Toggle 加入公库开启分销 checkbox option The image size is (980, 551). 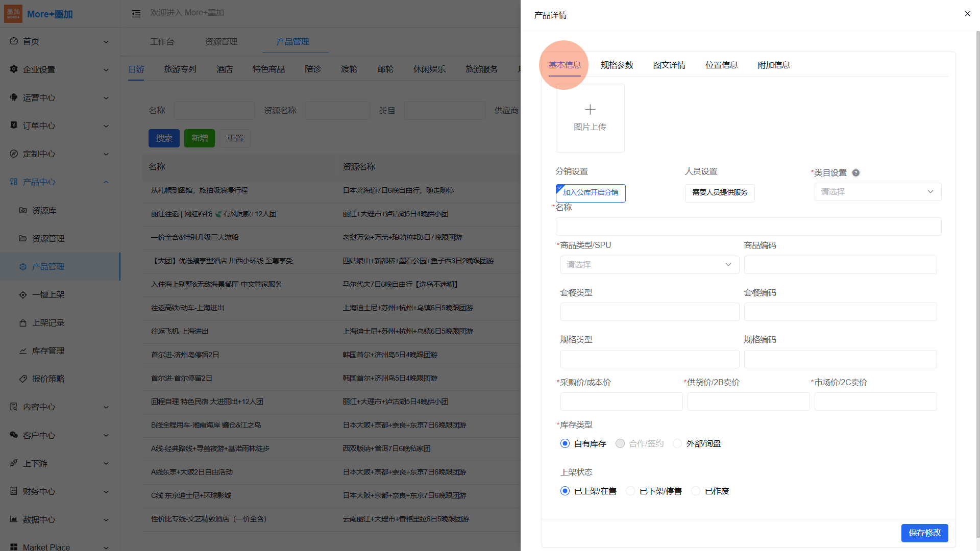click(x=591, y=193)
